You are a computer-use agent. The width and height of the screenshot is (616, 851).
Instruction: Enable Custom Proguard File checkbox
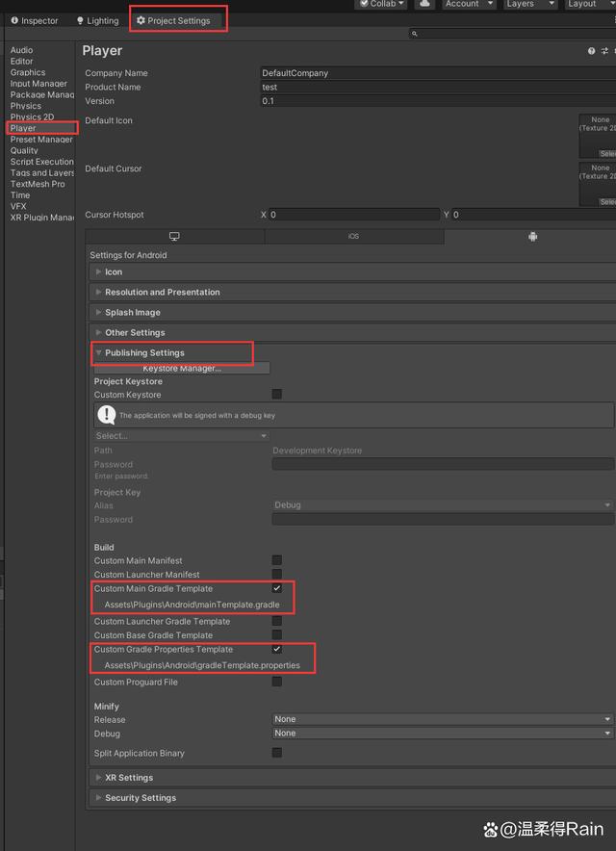[277, 682]
